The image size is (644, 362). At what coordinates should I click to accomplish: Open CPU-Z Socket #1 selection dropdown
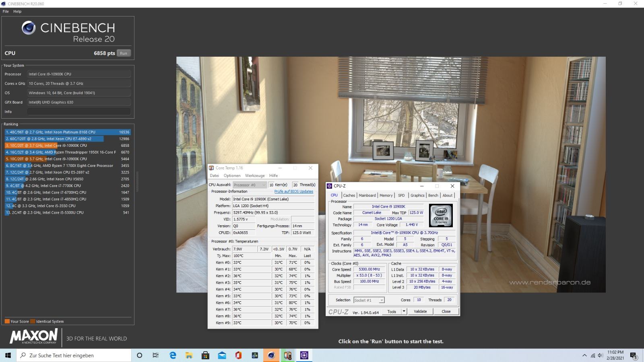tap(369, 300)
